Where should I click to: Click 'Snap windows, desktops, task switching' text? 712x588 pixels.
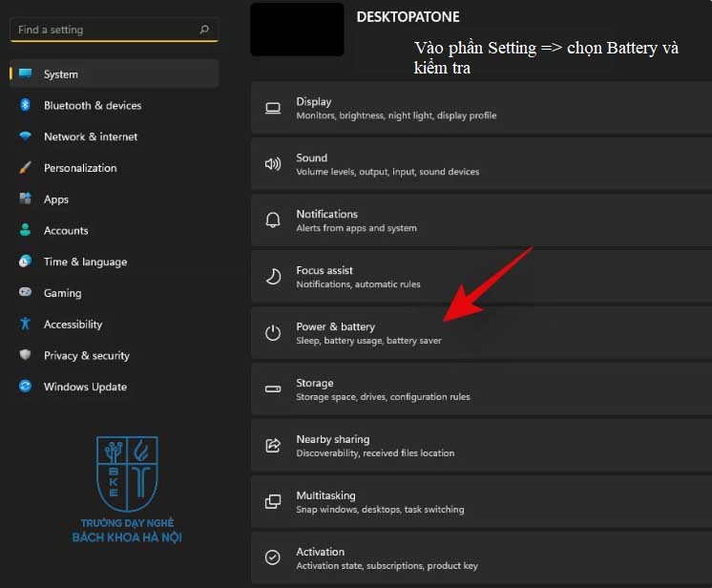(380, 510)
